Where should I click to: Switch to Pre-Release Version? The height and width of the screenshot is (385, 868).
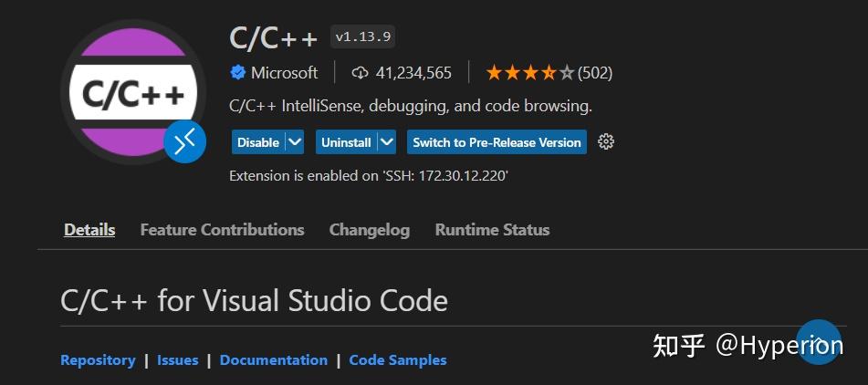pyautogui.click(x=497, y=142)
